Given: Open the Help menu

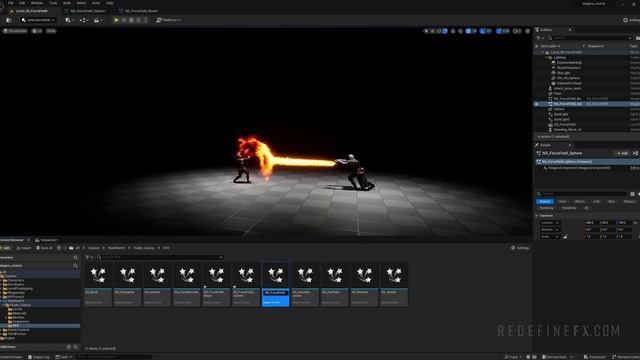Looking at the screenshot, I should (109, 3).
